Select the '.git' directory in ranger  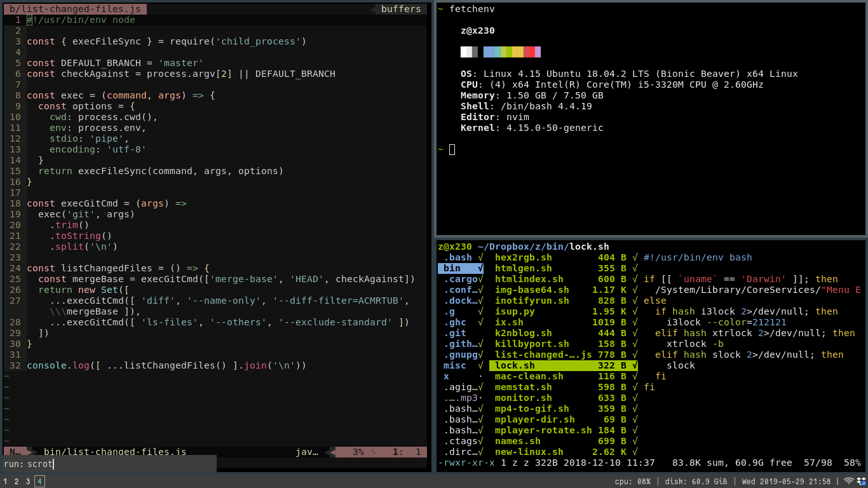461,333
